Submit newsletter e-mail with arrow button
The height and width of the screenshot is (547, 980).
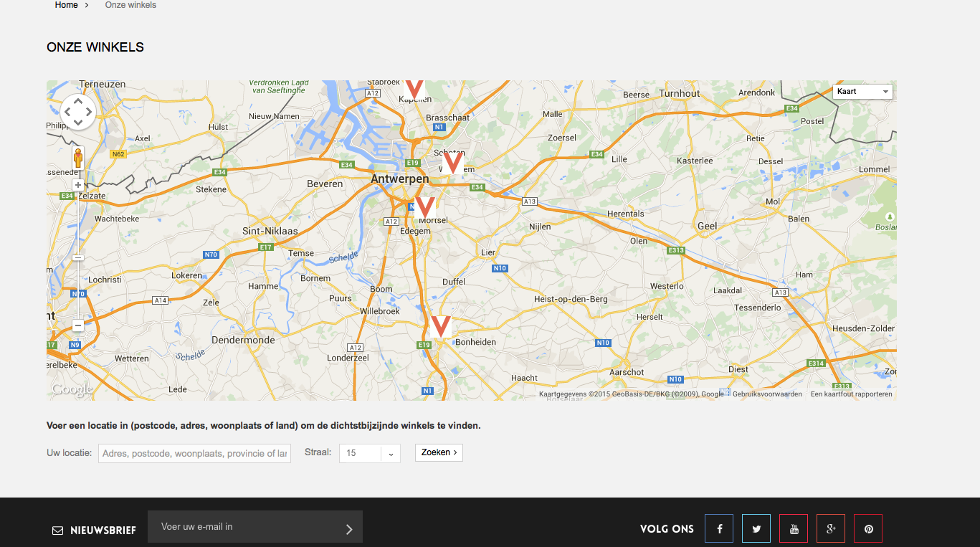point(349,529)
